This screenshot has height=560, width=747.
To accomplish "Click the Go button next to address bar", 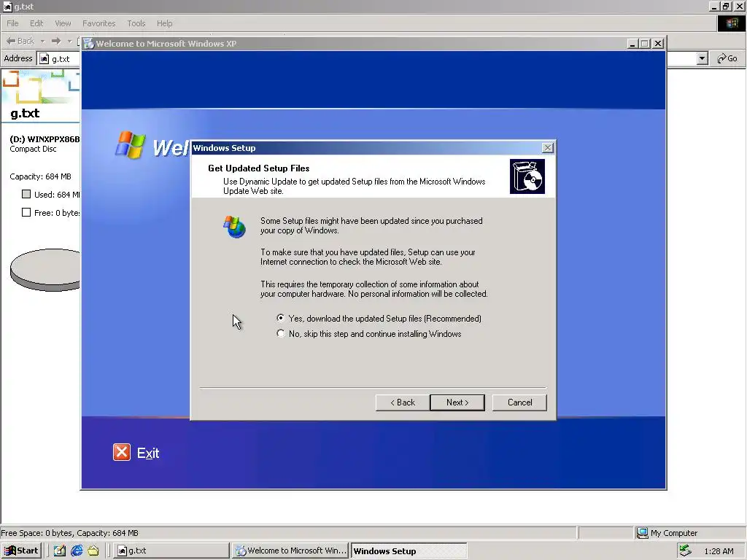I will 727,58.
